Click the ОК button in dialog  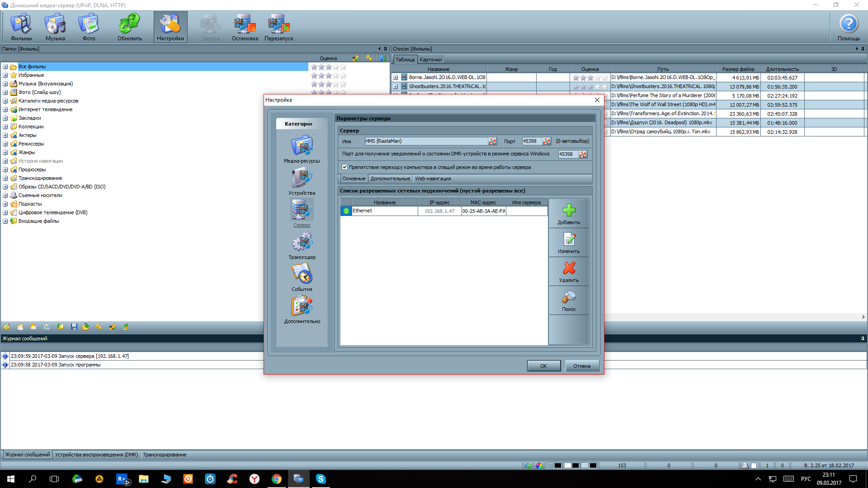543,366
